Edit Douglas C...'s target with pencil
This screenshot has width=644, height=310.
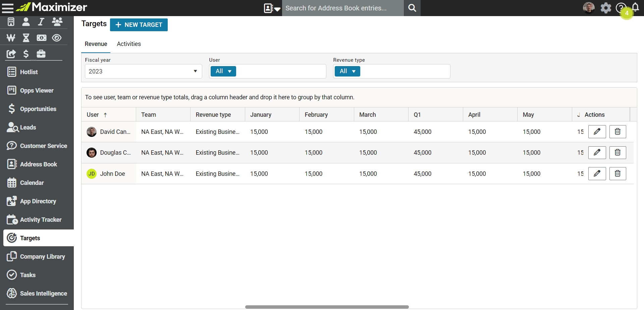597,152
